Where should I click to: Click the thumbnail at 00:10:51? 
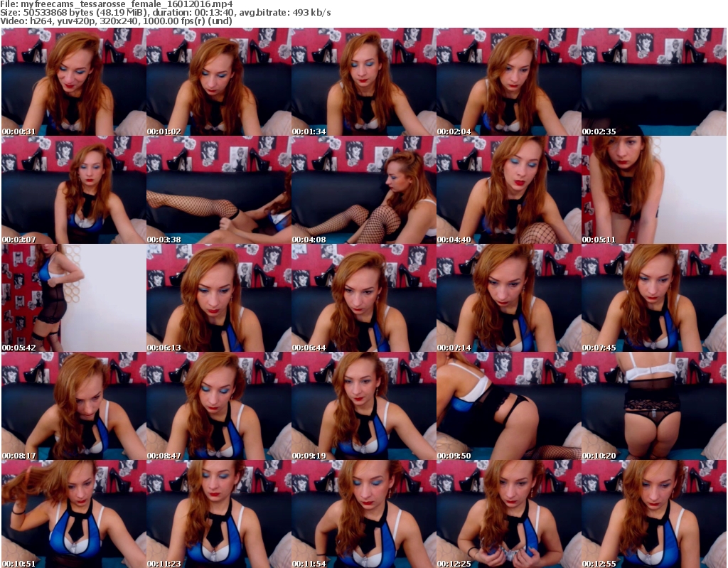[x=74, y=514]
